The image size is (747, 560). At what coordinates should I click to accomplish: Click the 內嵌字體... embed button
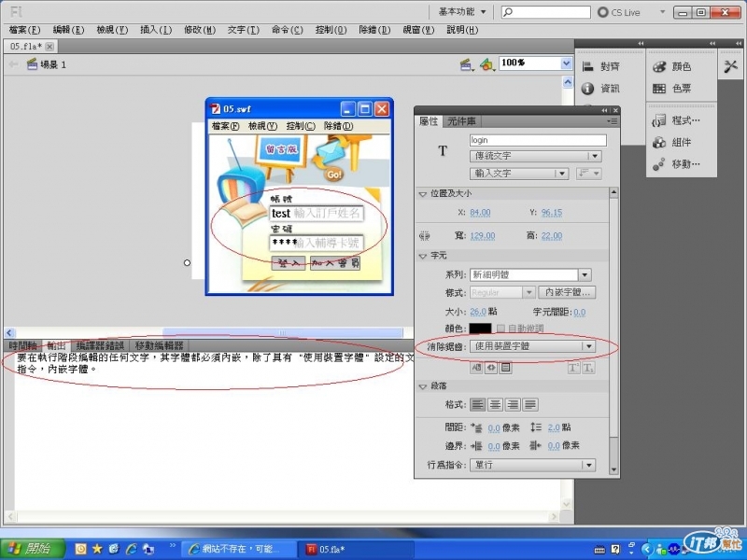click(x=567, y=292)
